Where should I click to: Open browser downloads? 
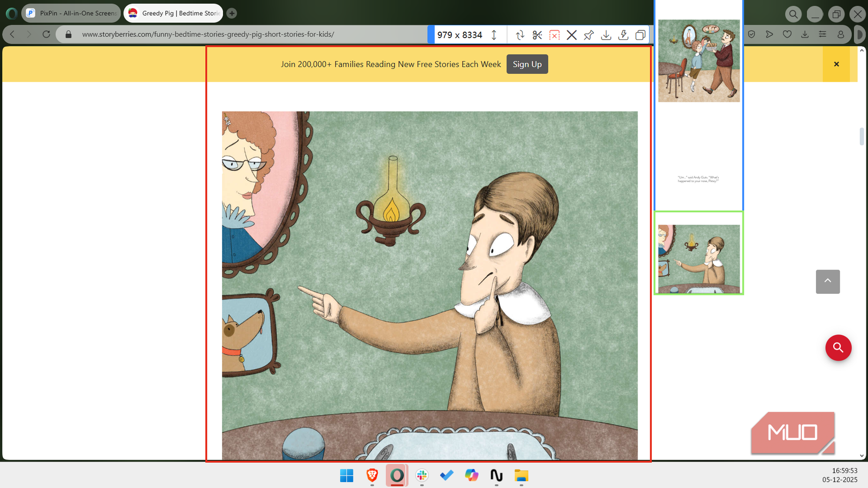pyautogui.click(x=805, y=34)
